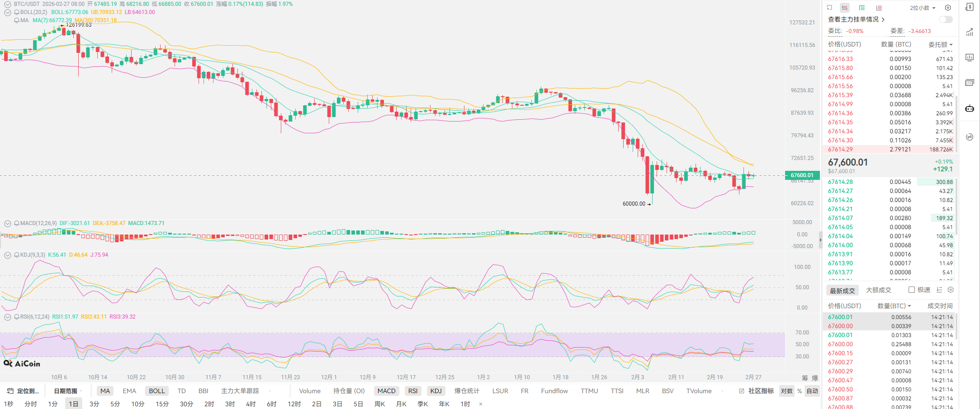Click the current price tag 67600.01 on axis
The width and height of the screenshot is (980, 409).
click(x=801, y=175)
